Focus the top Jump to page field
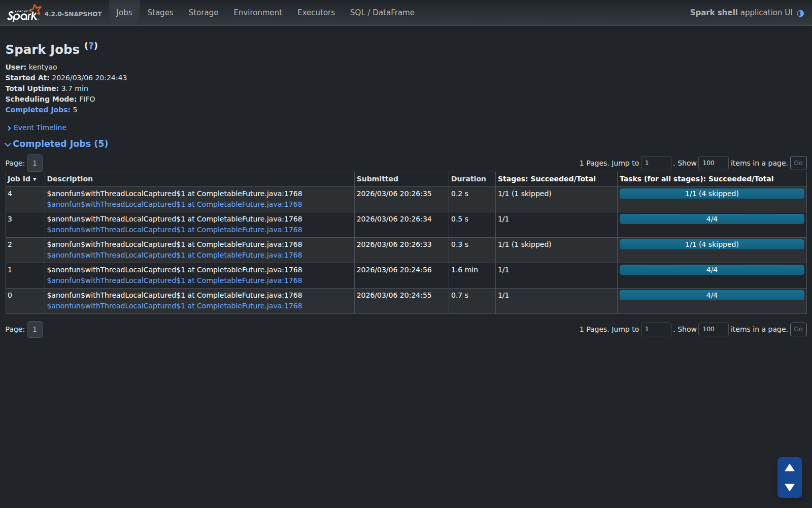 coord(656,163)
